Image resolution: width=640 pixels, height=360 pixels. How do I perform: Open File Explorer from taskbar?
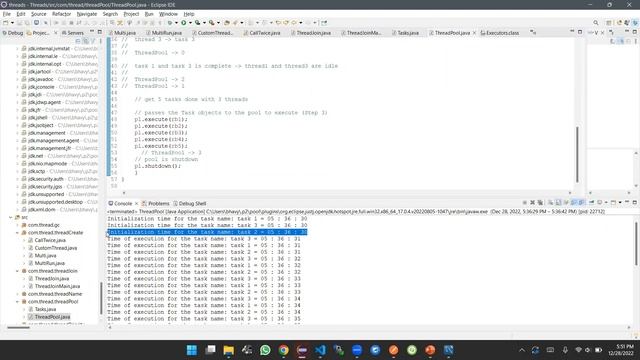tap(229, 350)
